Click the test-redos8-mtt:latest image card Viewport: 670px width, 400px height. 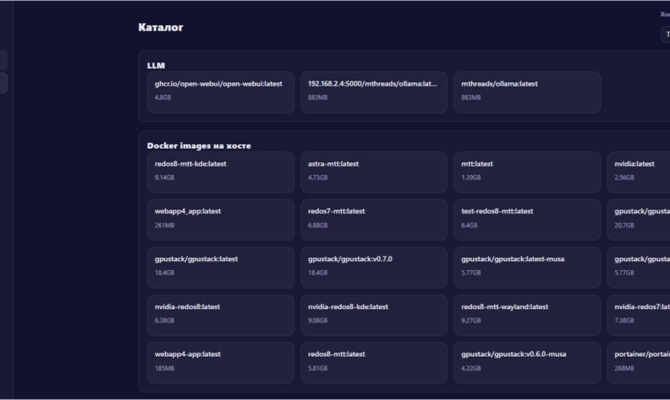click(527, 219)
